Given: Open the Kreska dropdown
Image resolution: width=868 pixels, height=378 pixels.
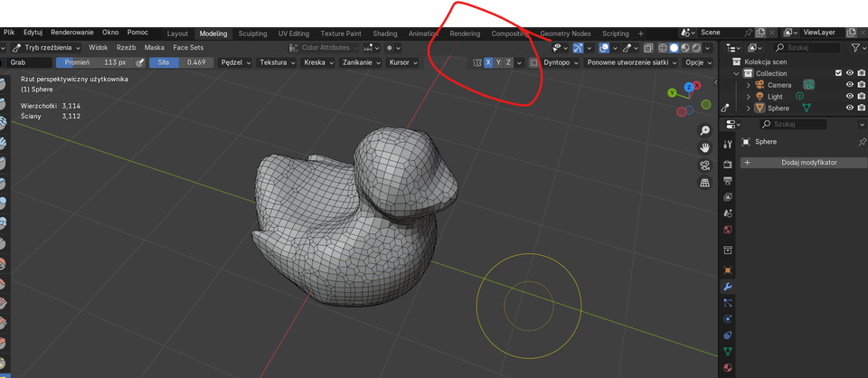Looking at the screenshot, I should coord(318,62).
